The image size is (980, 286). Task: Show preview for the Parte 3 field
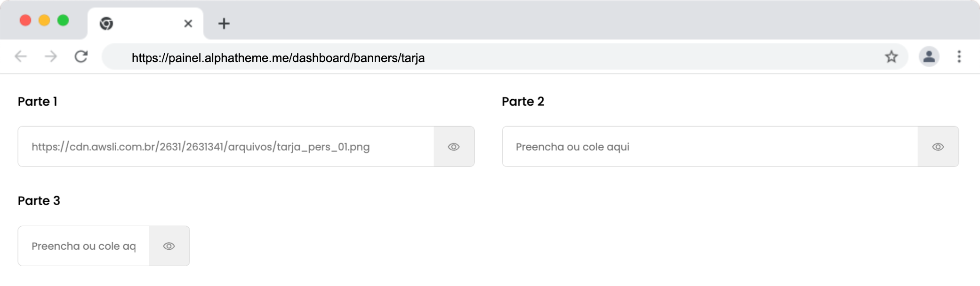(x=169, y=246)
